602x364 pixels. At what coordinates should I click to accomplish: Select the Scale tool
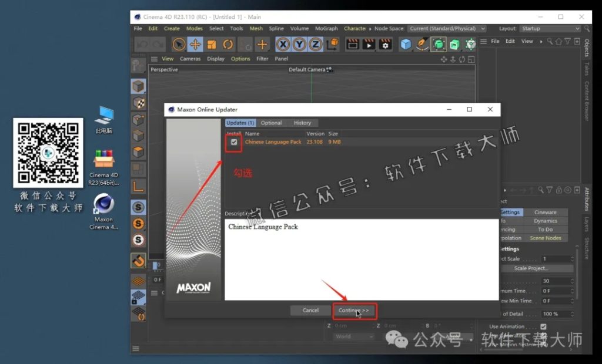212,44
